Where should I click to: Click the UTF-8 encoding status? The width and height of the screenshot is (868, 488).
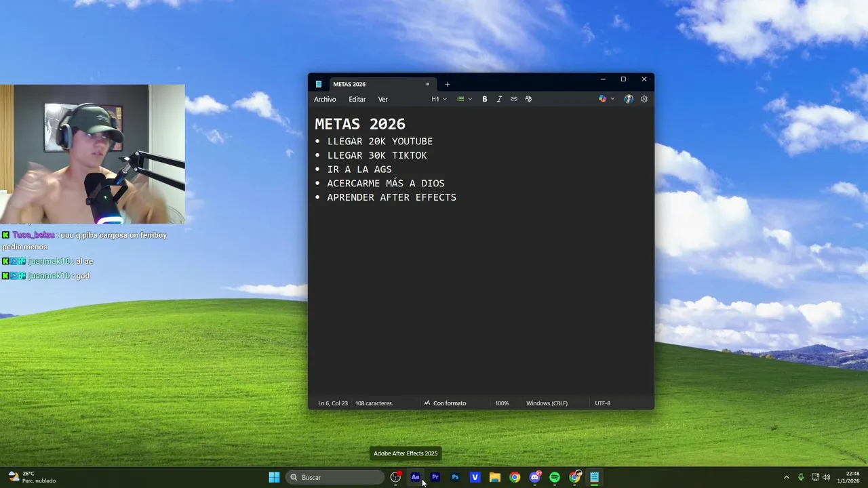pos(603,403)
